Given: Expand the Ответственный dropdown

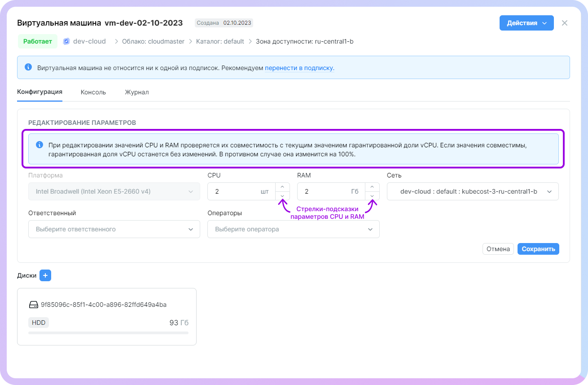Looking at the screenshot, I should pyautogui.click(x=114, y=229).
